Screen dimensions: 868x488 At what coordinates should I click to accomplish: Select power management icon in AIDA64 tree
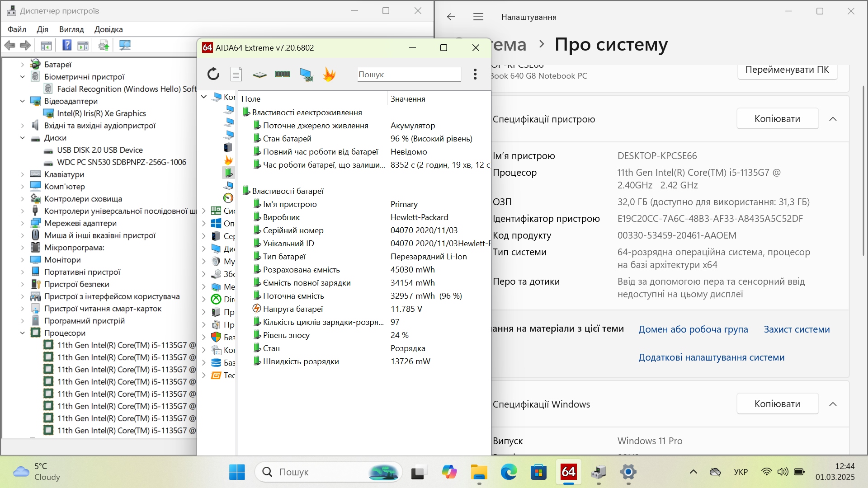click(x=228, y=172)
